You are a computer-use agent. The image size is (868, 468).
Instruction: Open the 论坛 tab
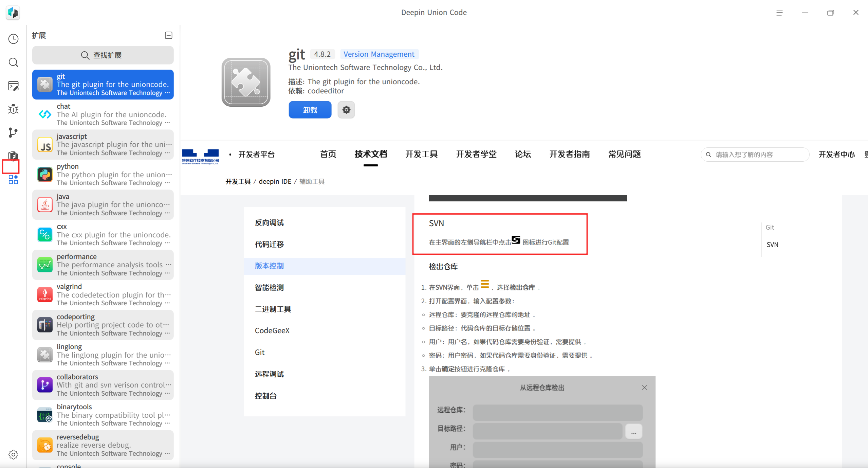pyautogui.click(x=523, y=154)
